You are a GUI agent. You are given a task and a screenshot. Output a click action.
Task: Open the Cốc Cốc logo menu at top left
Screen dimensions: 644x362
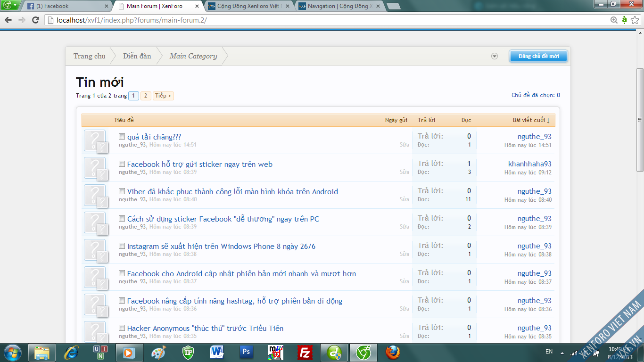pyautogui.click(x=10, y=5)
